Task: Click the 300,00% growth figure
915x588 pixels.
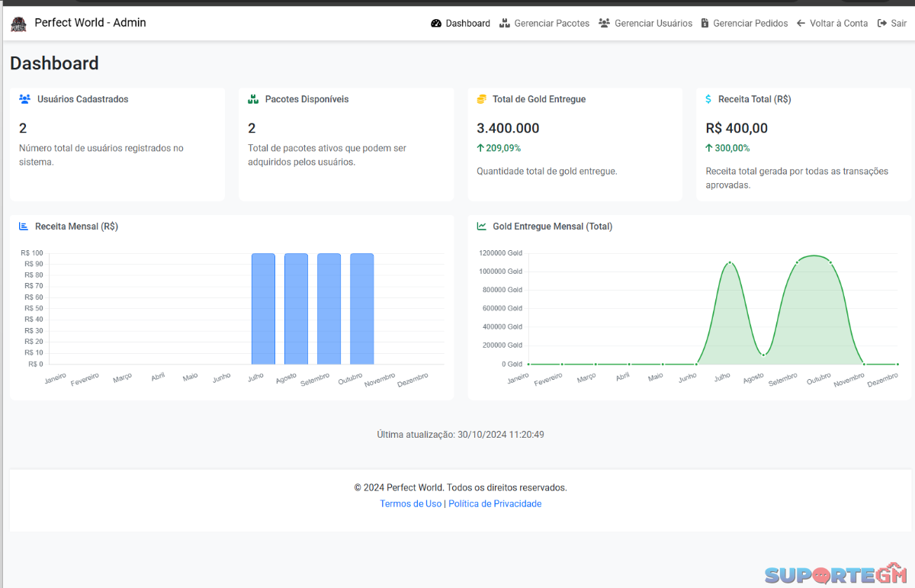Action: pos(732,148)
